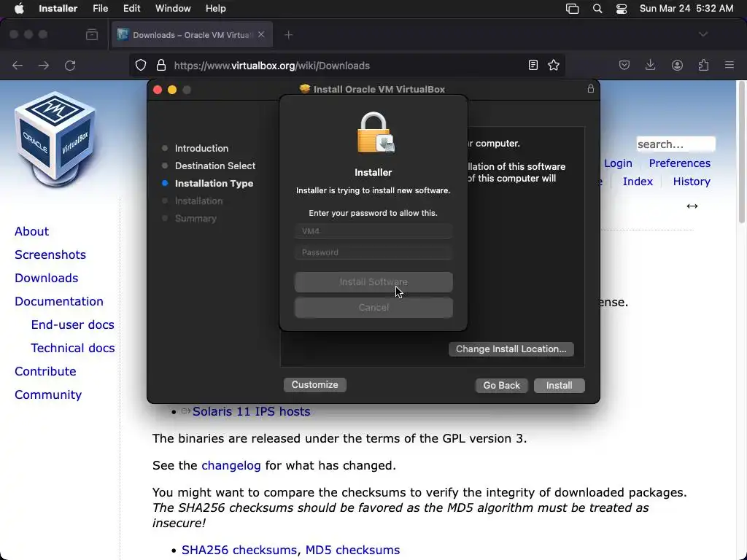Open the MD5 checksums link

(352, 550)
